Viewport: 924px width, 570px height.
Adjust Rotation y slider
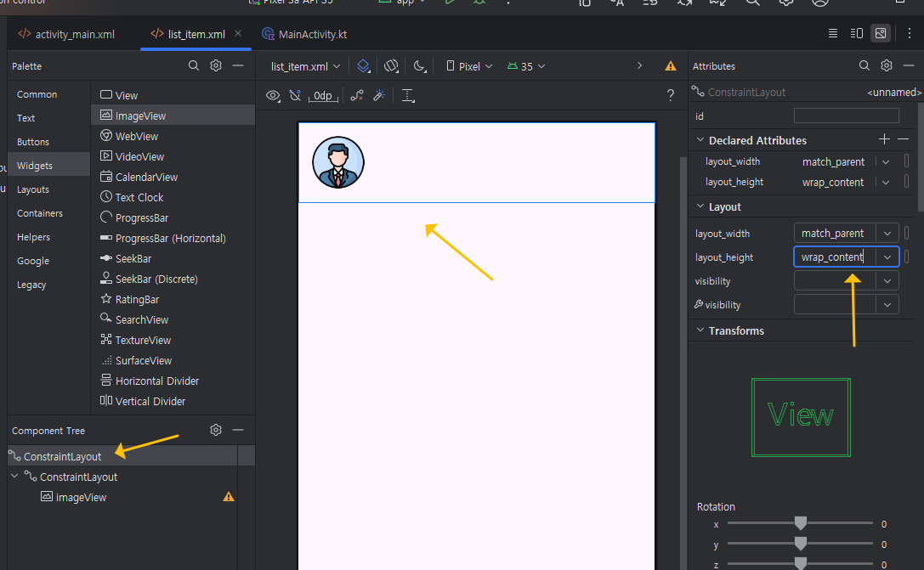(800, 543)
